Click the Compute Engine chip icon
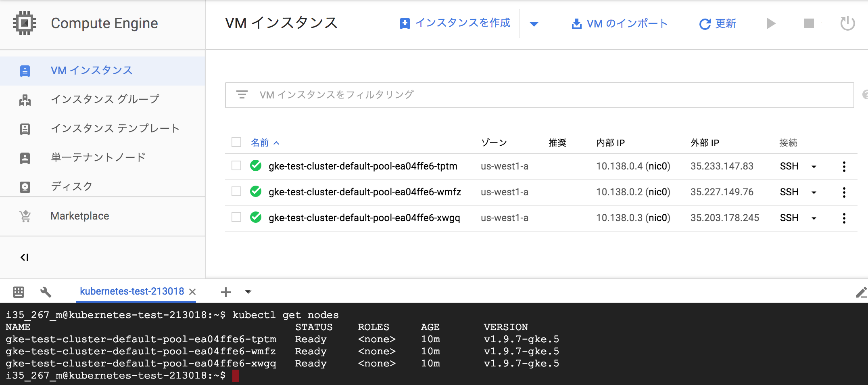The image size is (868, 385). [x=25, y=23]
